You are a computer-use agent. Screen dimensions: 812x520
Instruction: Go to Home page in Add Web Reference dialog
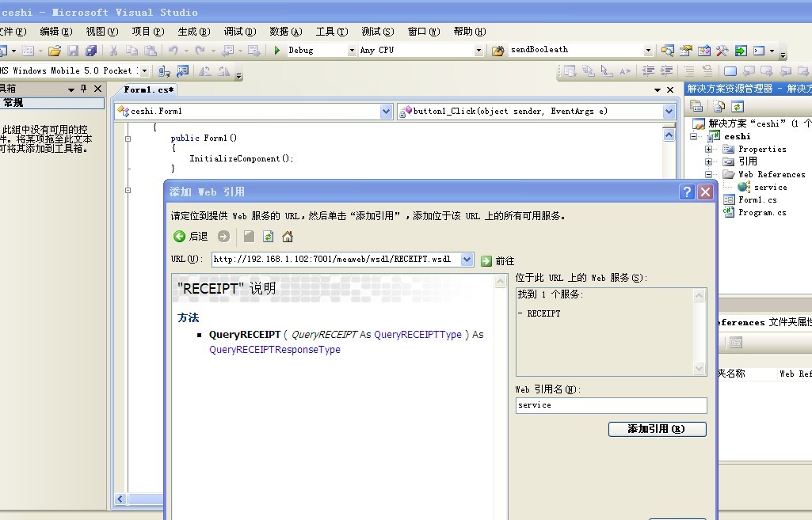(x=288, y=237)
